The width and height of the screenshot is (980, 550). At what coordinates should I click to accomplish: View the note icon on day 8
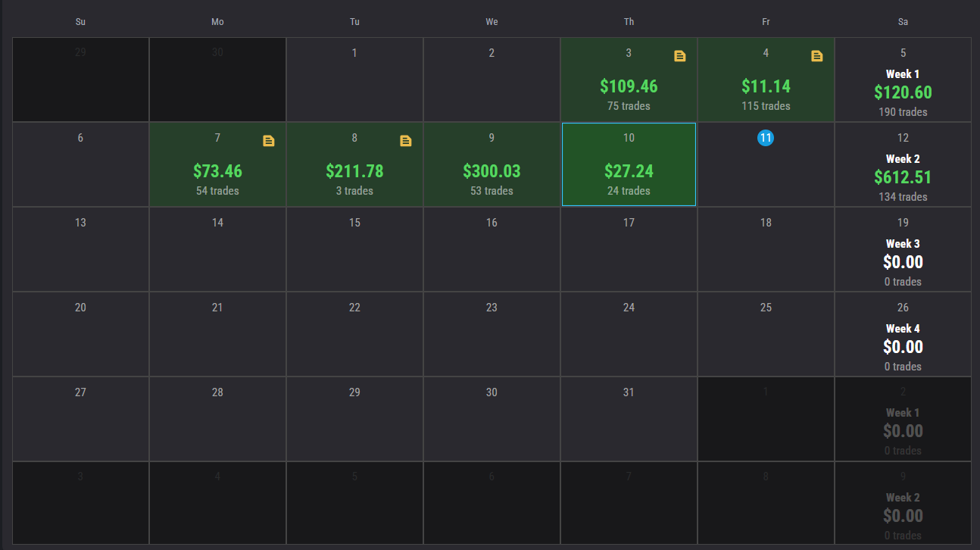click(406, 140)
